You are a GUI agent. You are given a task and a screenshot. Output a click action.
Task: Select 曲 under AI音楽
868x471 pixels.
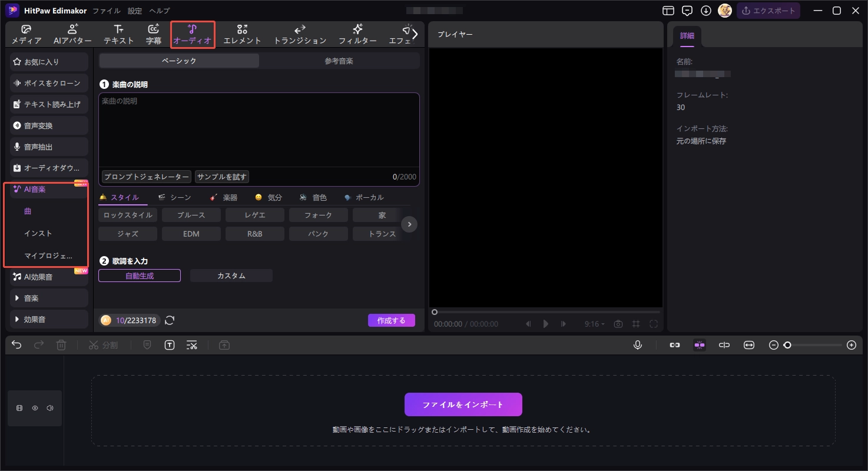(28, 211)
